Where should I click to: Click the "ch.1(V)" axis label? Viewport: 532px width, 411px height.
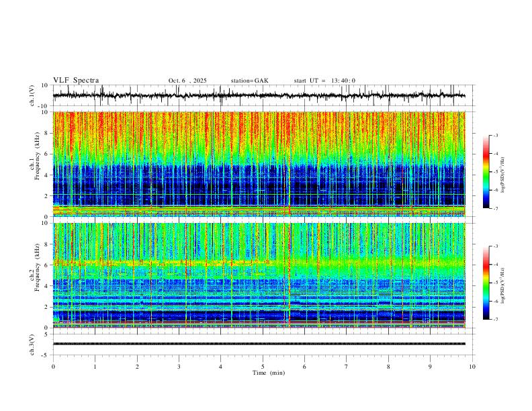pyautogui.click(x=32, y=95)
